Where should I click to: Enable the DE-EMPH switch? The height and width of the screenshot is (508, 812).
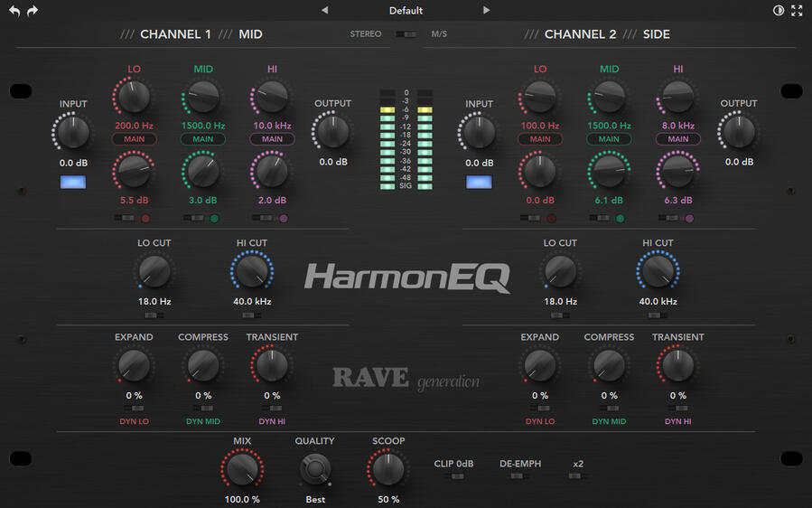tap(520, 476)
